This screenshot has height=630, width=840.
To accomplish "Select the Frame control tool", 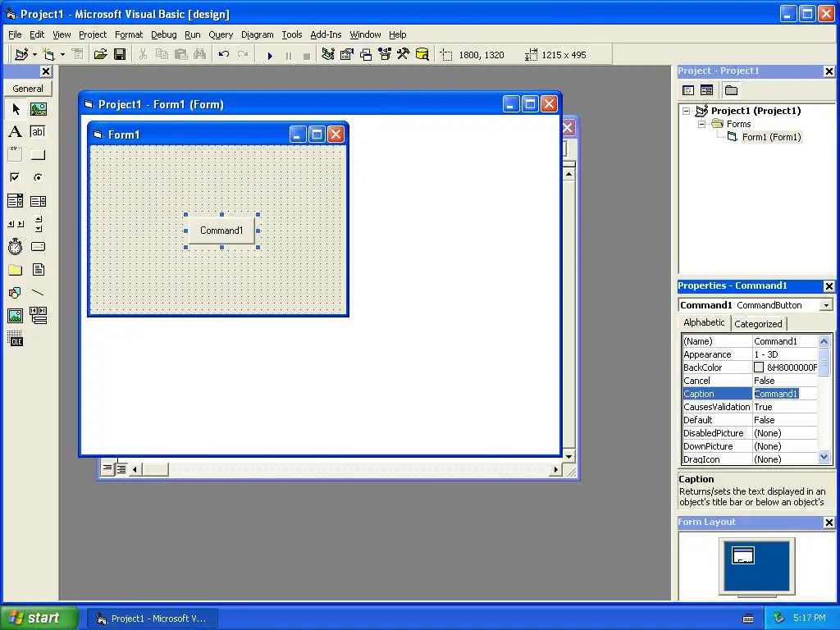I will (16, 155).
